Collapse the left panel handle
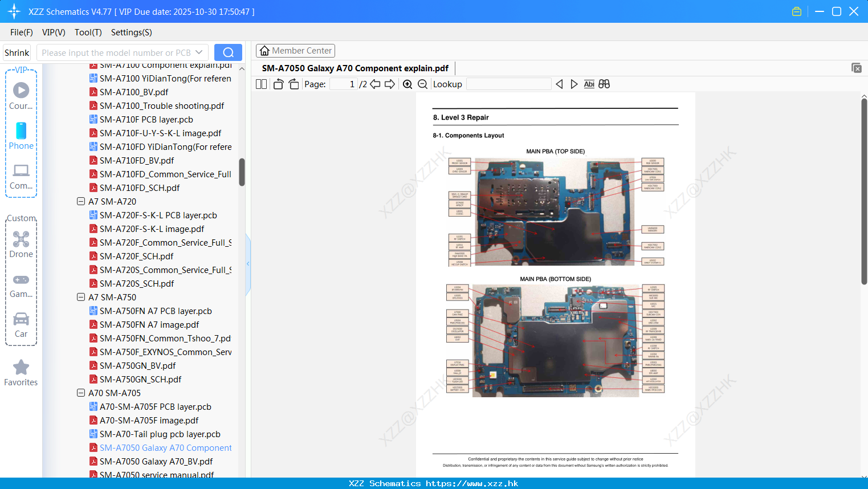The height and width of the screenshot is (489, 868). (x=248, y=264)
